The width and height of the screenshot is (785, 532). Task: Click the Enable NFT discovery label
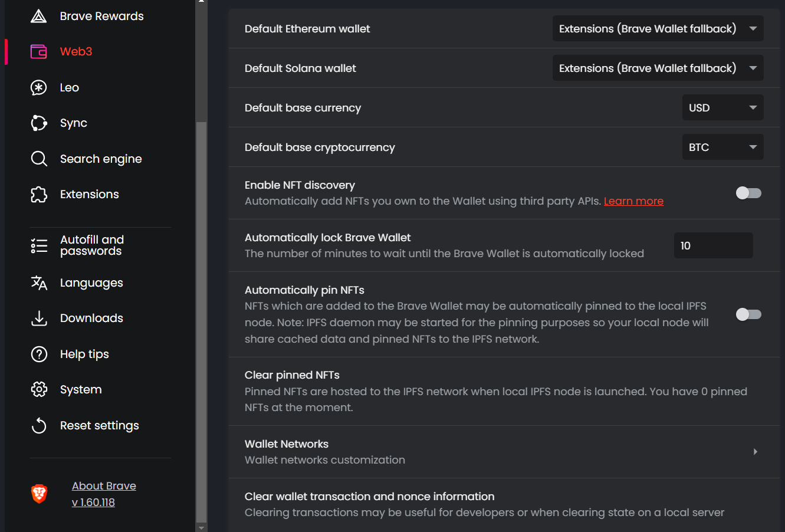(x=300, y=185)
